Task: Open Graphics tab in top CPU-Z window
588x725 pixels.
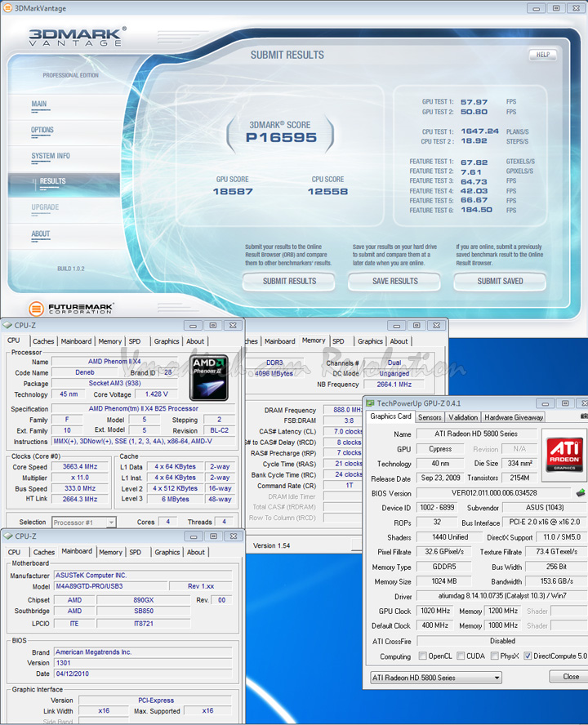Action: point(167,341)
